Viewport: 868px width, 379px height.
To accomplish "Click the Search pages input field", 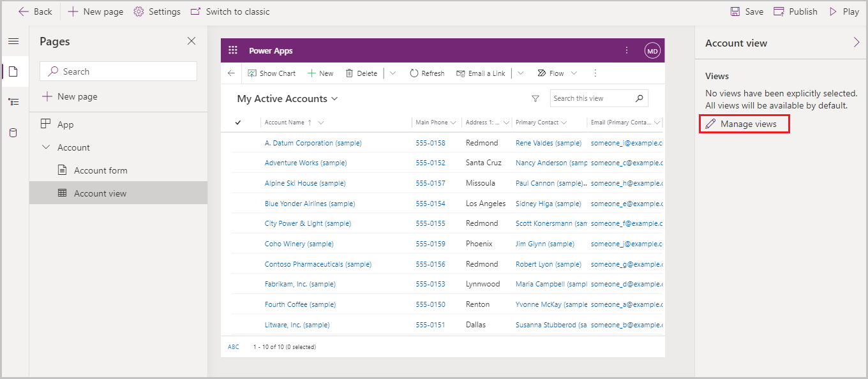I will point(118,71).
